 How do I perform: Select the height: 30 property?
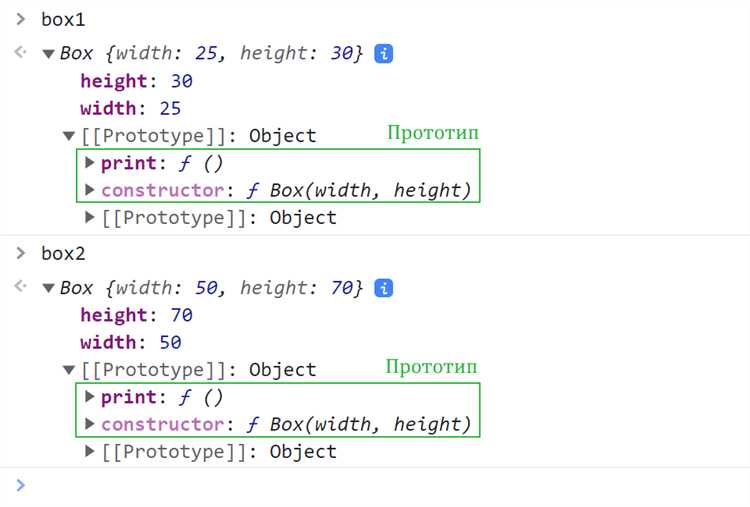click(x=136, y=81)
